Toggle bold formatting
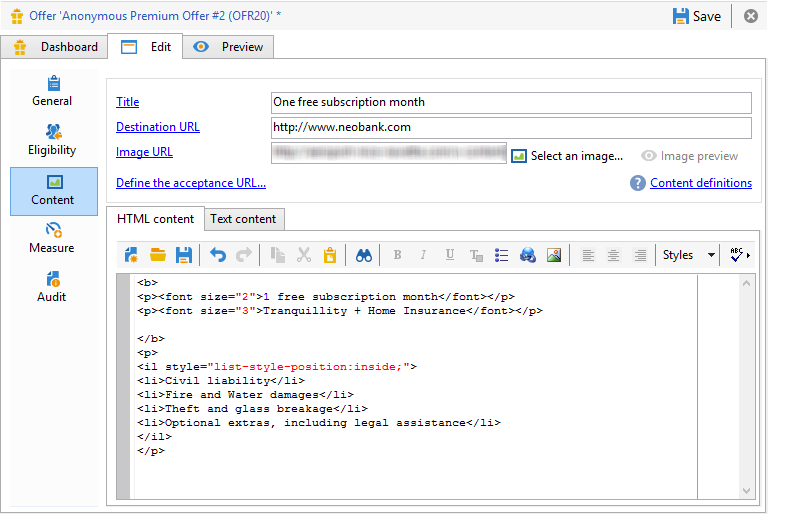 pos(397,255)
